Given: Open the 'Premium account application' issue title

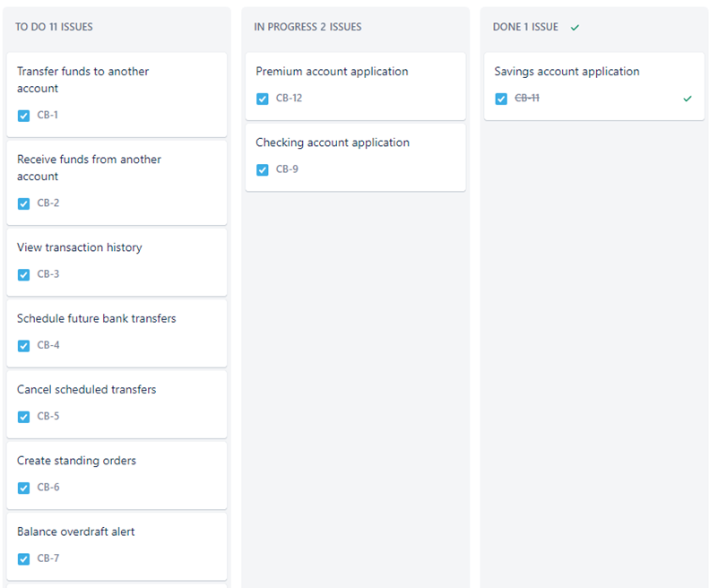Looking at the screenshot, I should pyautogui.click(x=332, y=72).
